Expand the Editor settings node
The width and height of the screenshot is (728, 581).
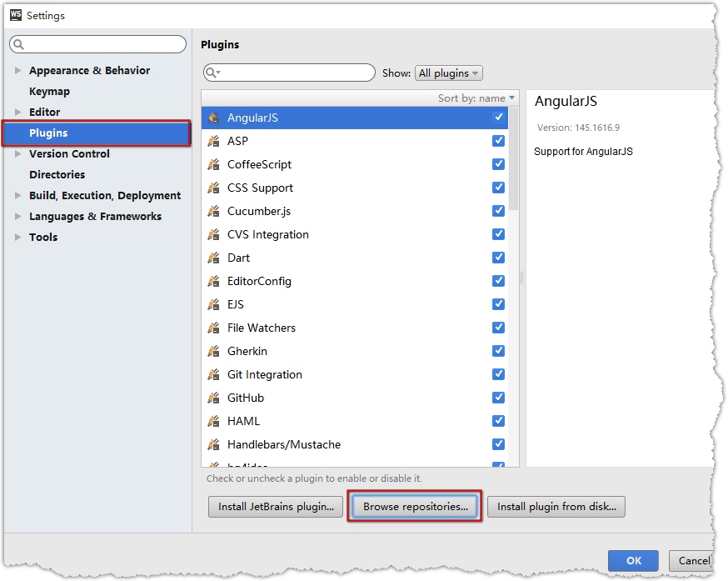point(17,112)
